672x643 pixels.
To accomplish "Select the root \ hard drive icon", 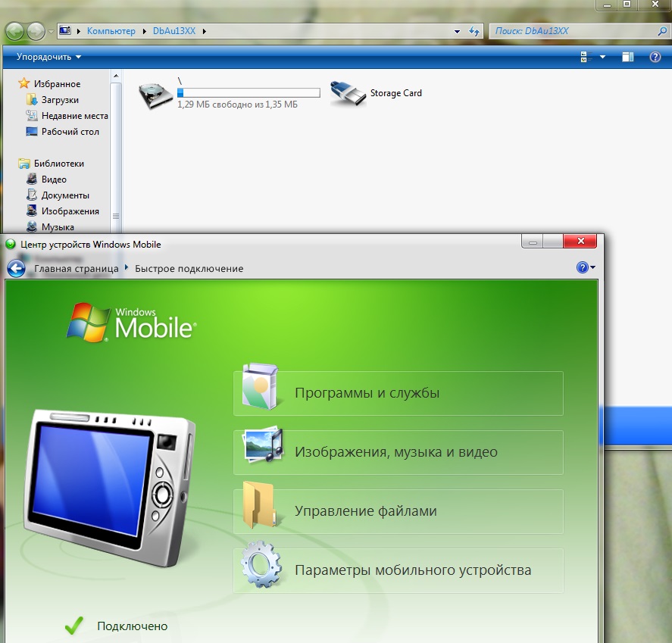I will (155, 95).
